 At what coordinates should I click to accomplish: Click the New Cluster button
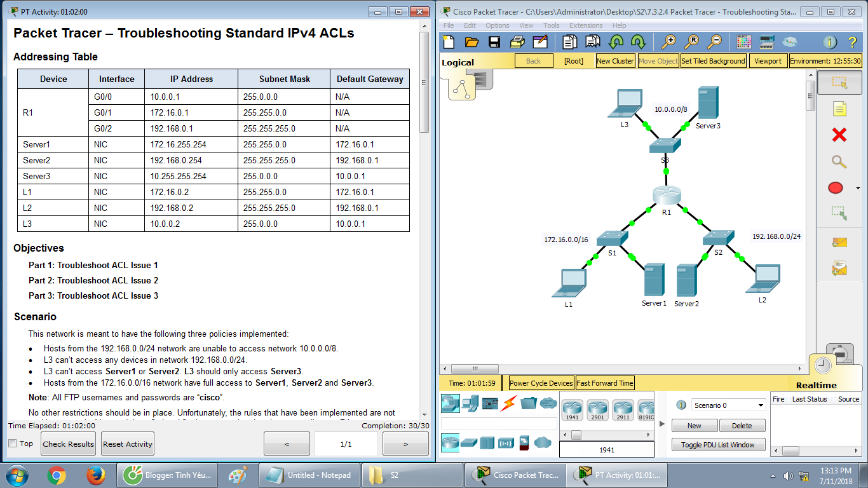click(x=615, y=61)
